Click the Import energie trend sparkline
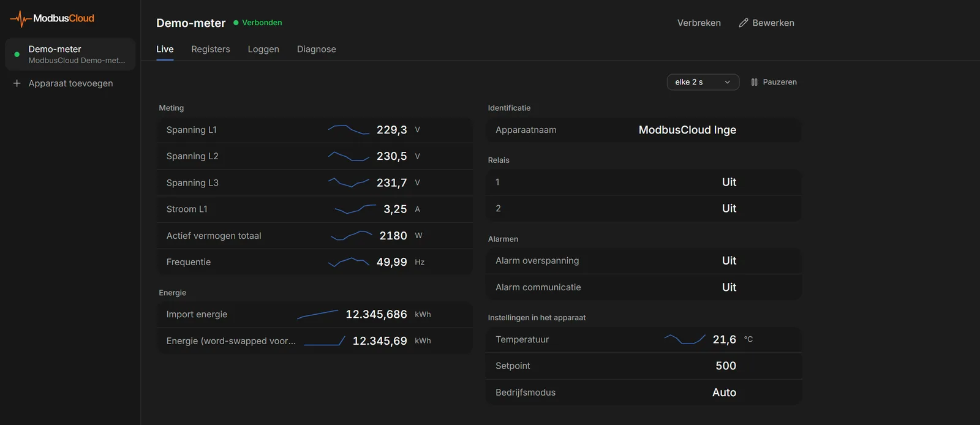The height and width of the screenshot is (425, 980). click(x=317, y=314)
